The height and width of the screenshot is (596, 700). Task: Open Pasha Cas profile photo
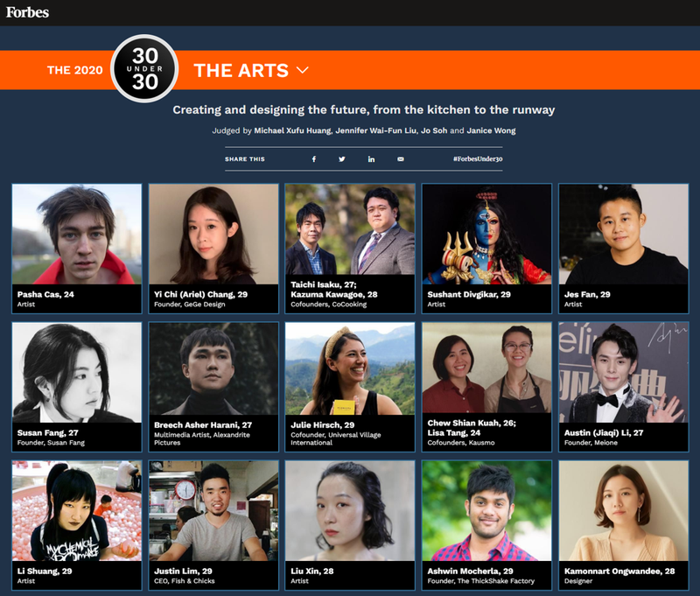pos(77,234)
